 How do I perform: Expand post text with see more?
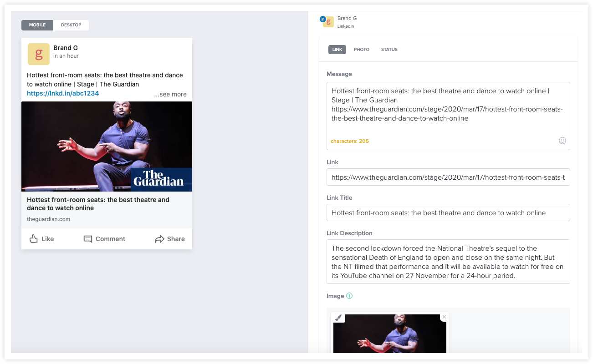tap(170, 94)
